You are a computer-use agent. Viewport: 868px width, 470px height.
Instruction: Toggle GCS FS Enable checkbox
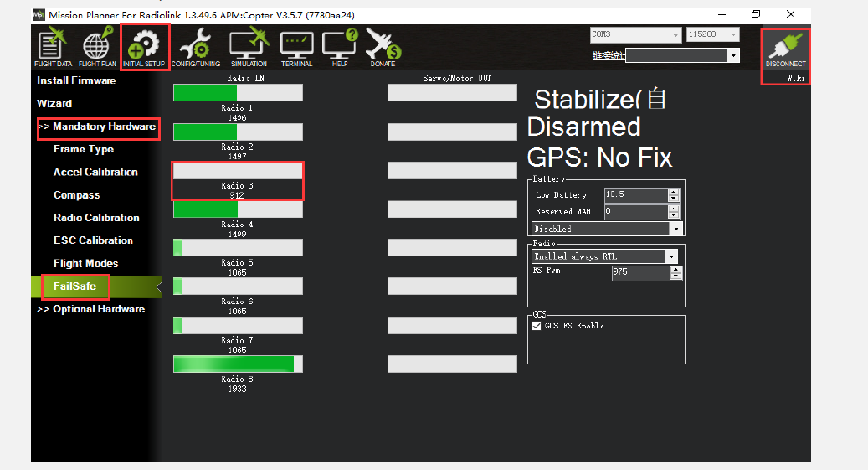click(x=537, y=326)
